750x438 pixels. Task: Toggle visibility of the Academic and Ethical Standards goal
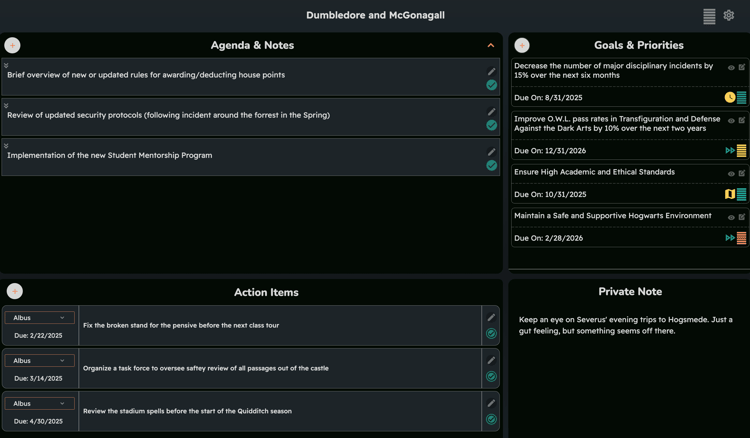tap(731, 174)
